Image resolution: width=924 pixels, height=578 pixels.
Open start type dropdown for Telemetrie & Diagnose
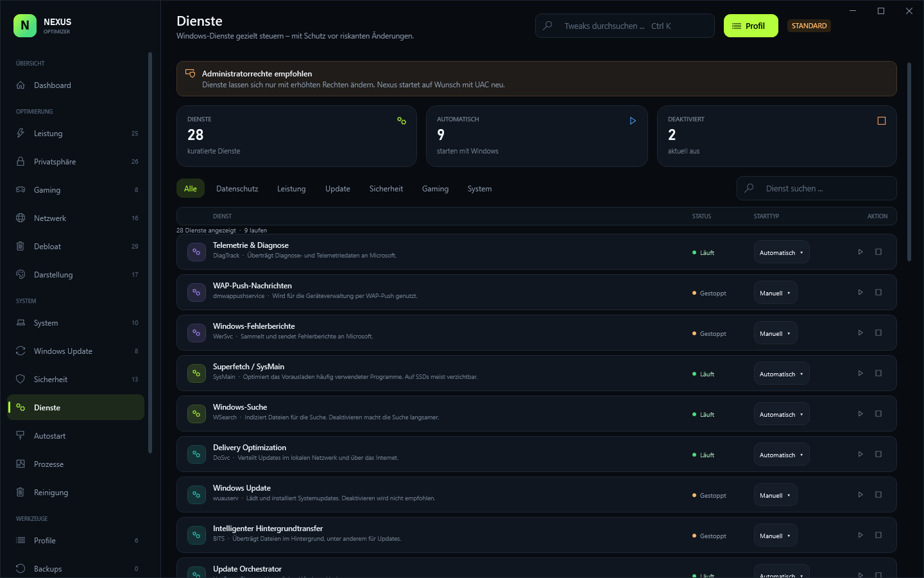click(x=782, y=252)
